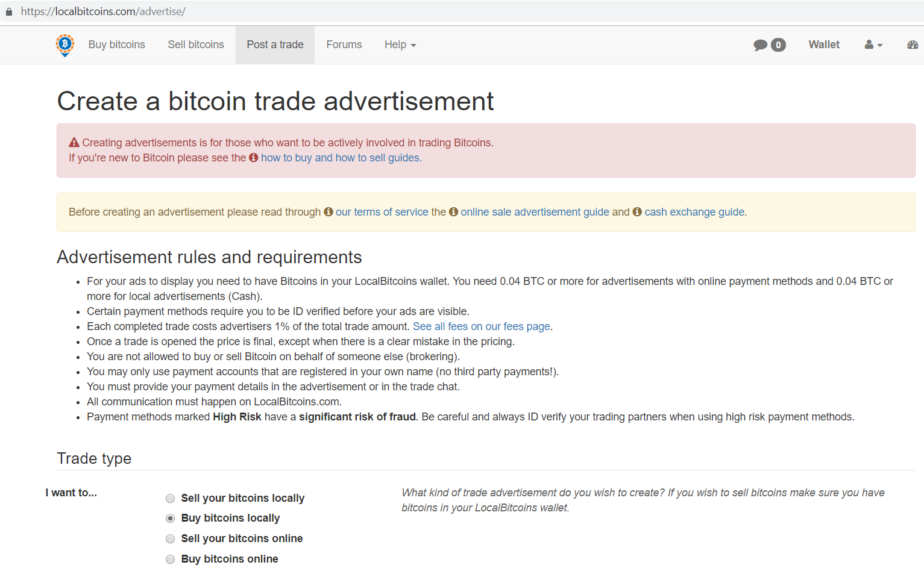Click the info icon before 'online sale advertisement guide'
Screen dimensions: 924x571
click(x=454, y=212)
